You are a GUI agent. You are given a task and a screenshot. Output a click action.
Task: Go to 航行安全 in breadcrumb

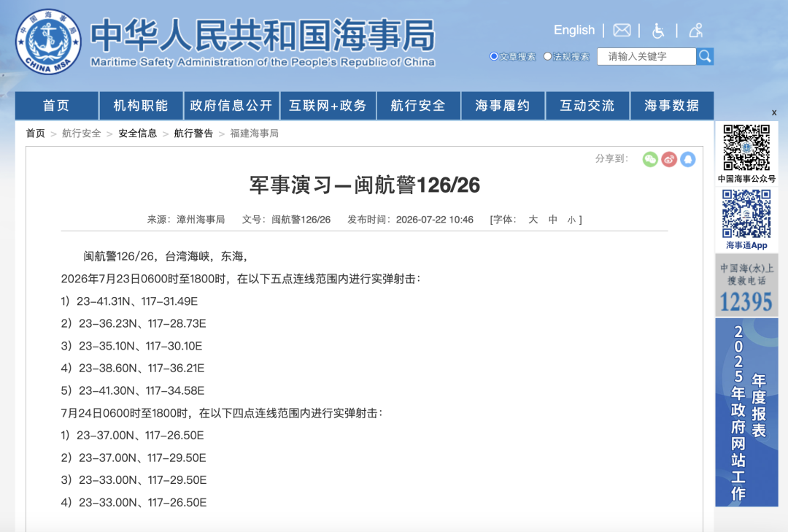(82, 134)
